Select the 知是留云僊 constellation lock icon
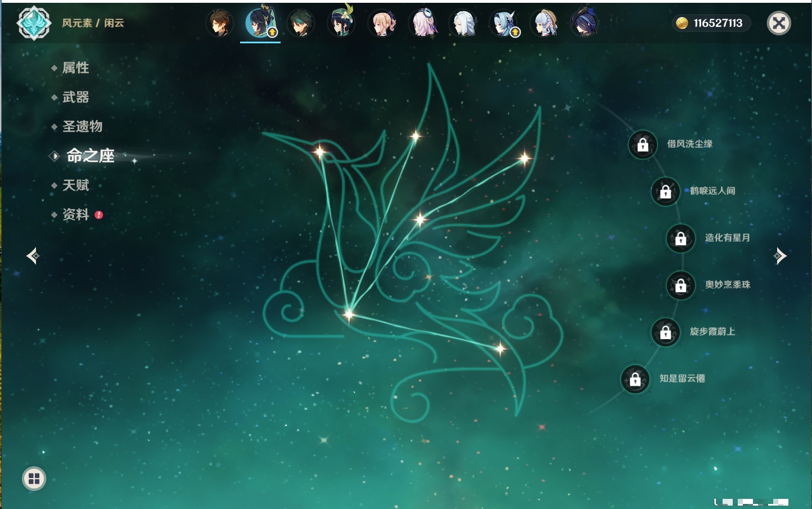The height and width of the screenshot is (509, 812). pyautogui.click(x=635, y=379)
